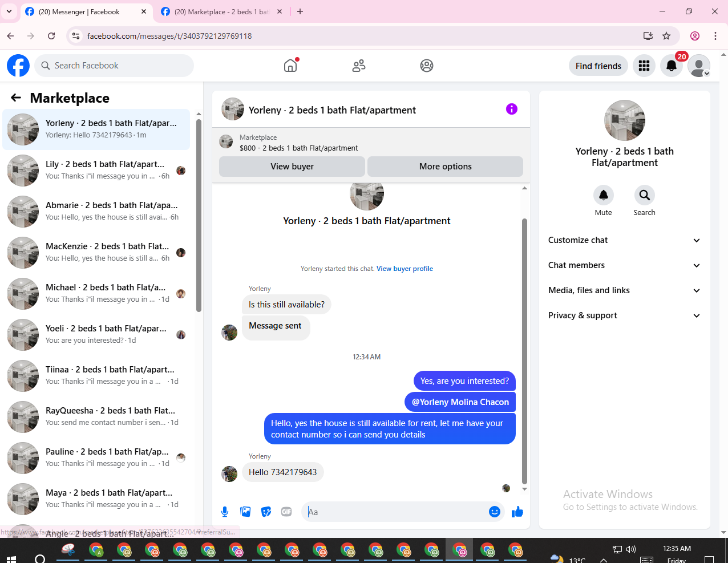Send a thumbs-up like
The image size is (728, 563).
(x=517, y=512)
